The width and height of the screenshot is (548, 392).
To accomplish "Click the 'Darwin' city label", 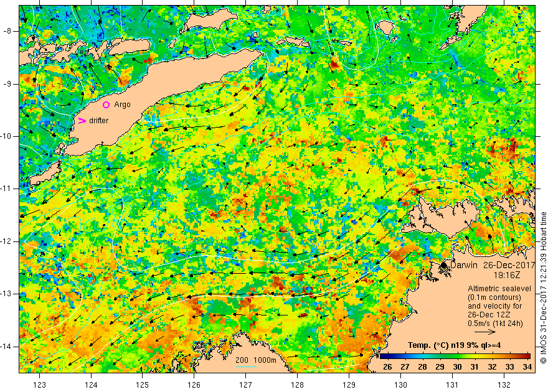I will (464, 265).
